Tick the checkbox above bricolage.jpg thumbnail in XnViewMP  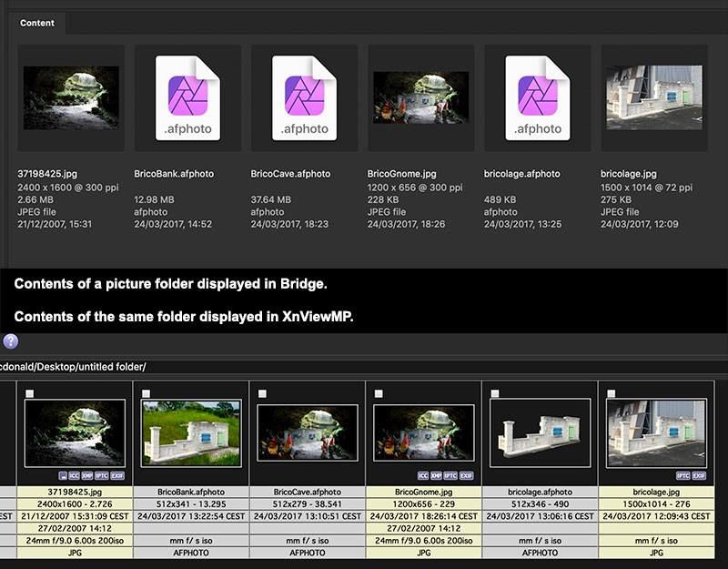pyautogui.click(x=612, y=394)
